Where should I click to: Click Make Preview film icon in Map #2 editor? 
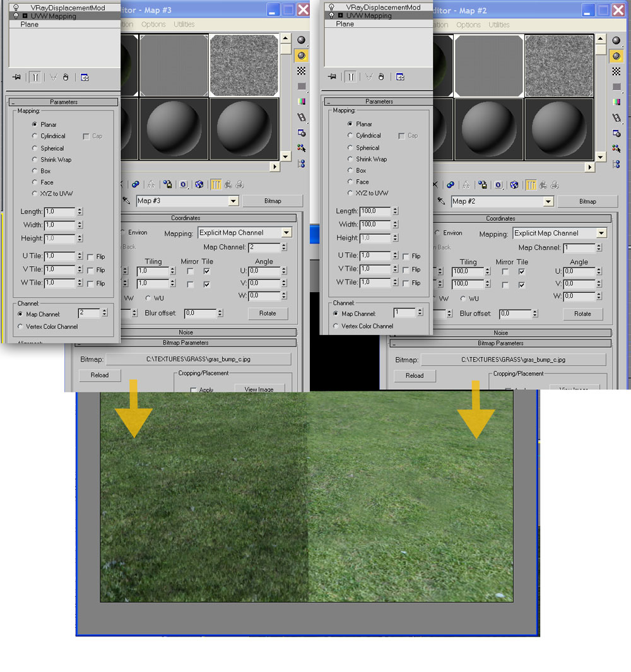tap(616, 117)
